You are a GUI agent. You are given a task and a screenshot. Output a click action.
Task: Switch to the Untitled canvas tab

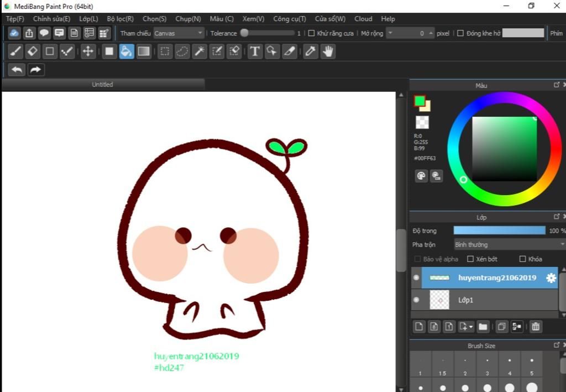click(x=102, y=85)
